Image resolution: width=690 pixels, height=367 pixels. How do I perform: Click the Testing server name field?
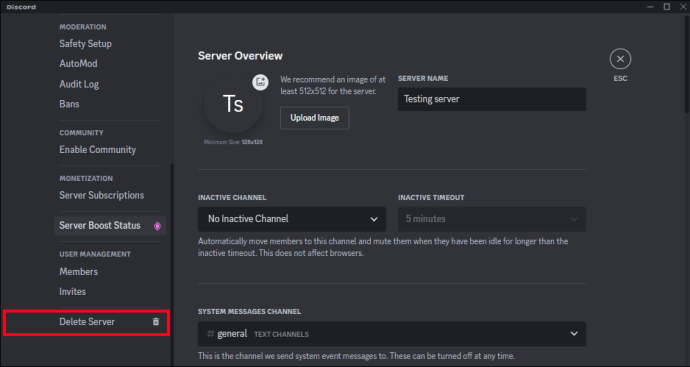492,99
